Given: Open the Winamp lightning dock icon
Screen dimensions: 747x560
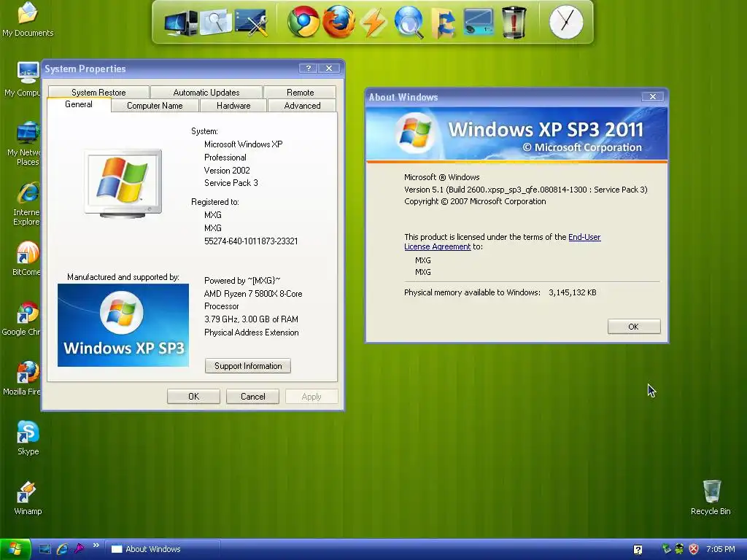Looking at the screenshot, I should coord(373,23).
